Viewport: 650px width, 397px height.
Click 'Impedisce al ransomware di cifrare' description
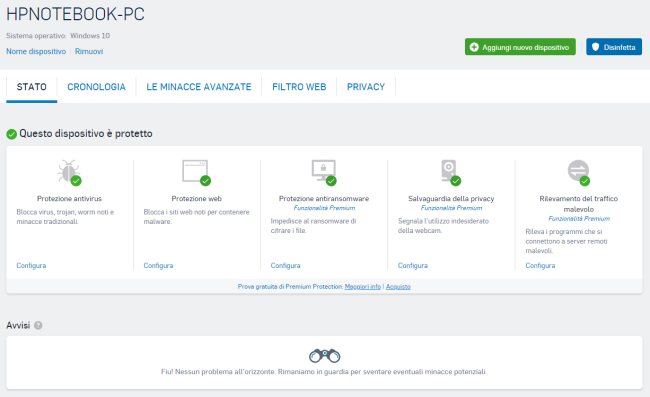pyautogui.click(x=313, y=226)
